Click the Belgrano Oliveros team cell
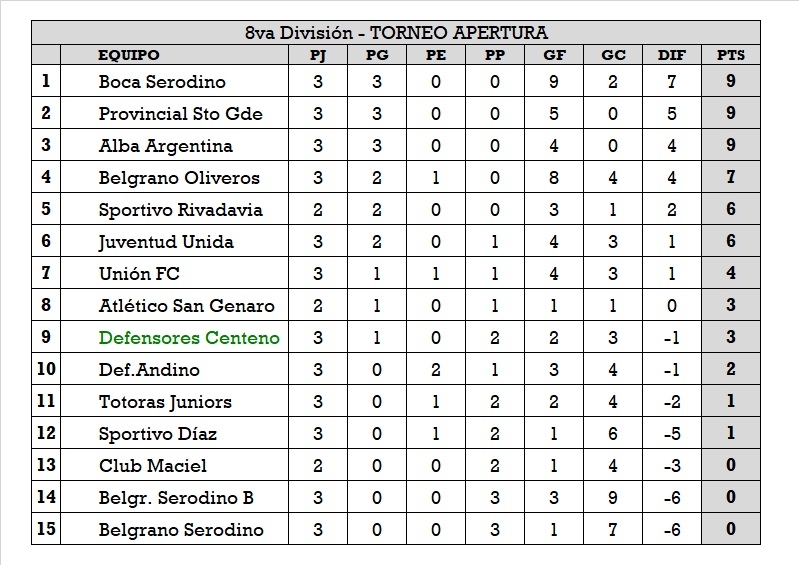799x565 pixels. click(179, 178)
